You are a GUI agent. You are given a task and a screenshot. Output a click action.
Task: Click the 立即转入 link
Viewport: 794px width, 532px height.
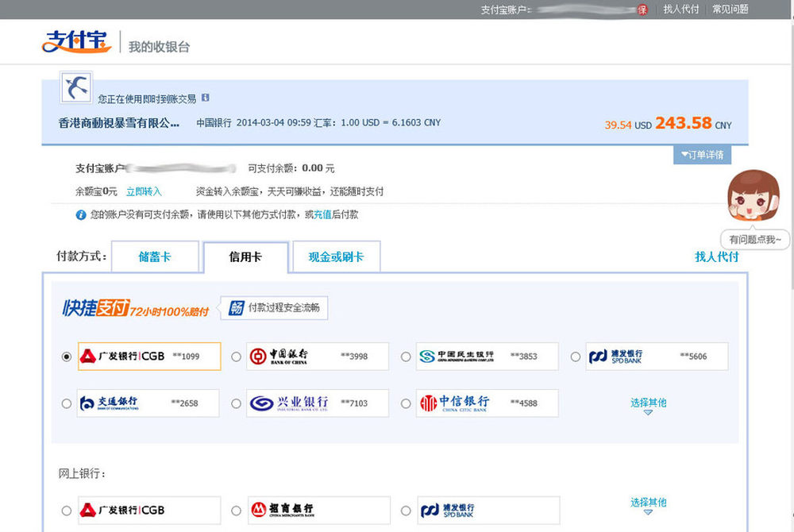[x=144, y=191]
